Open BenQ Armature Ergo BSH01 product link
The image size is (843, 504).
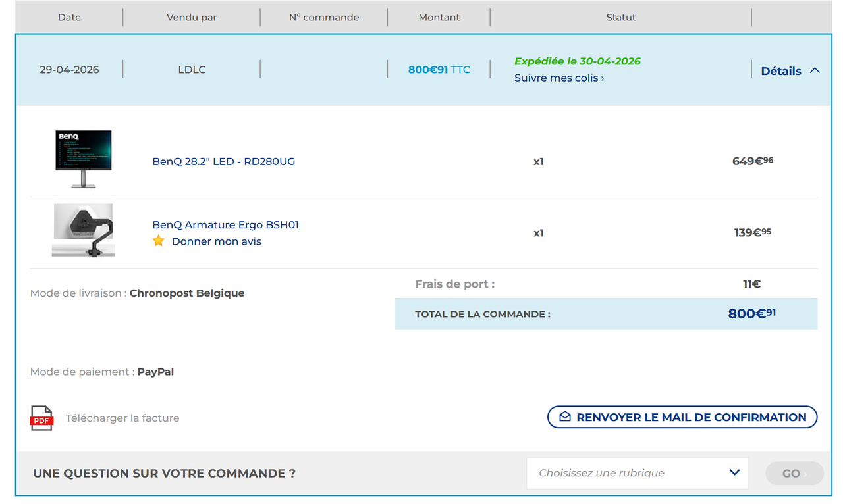[x=226, y=225]
